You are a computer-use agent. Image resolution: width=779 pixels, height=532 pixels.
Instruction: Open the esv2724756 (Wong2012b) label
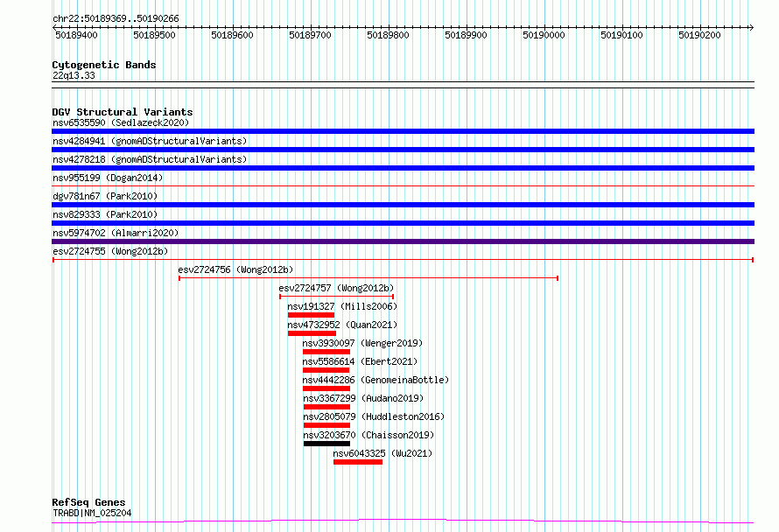[235, 269]
